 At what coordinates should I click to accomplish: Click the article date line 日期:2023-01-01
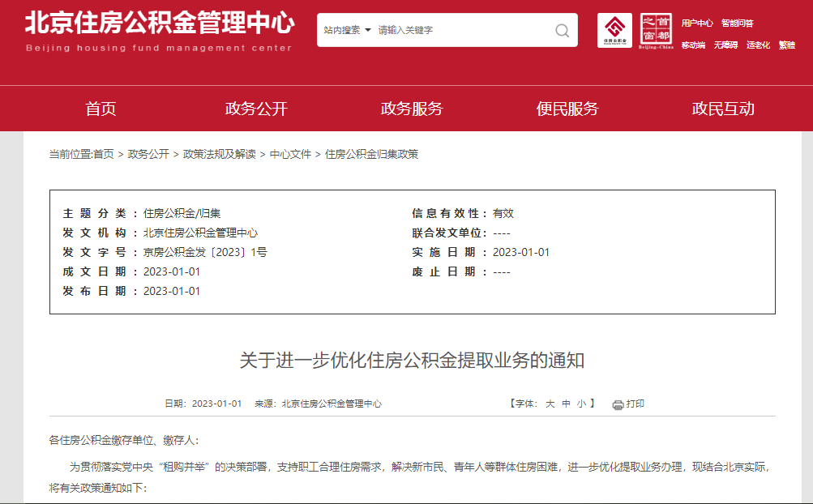203,404
